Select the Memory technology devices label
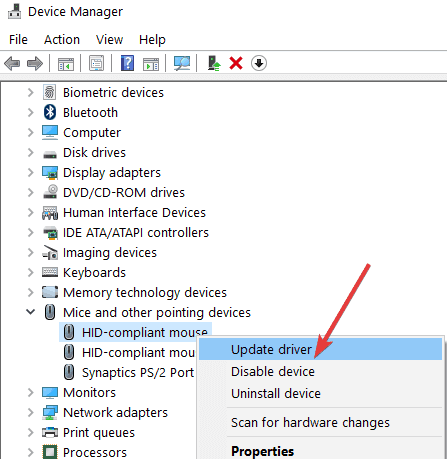The width and height of the screenshot is (447, 459). tap(145, 293)
